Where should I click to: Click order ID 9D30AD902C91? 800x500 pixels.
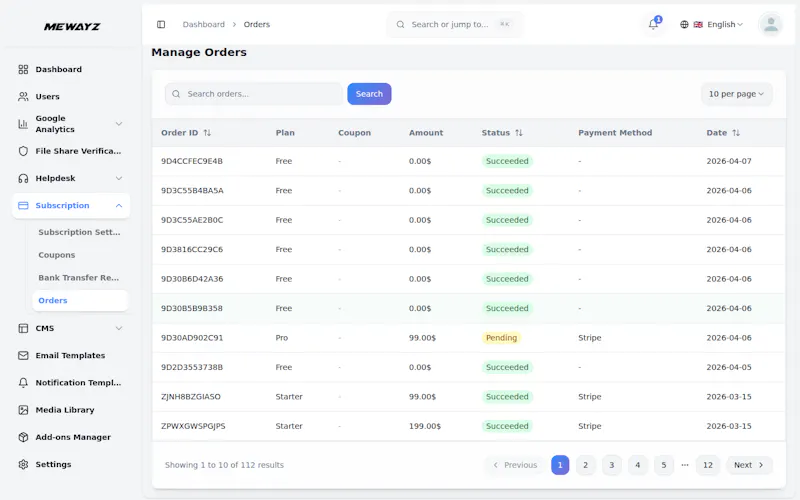tap(192, 338)
